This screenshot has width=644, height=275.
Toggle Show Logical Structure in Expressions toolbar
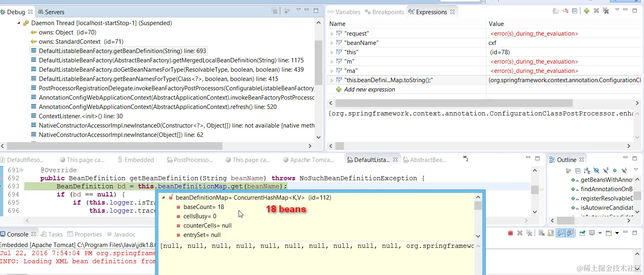point(565,11)
